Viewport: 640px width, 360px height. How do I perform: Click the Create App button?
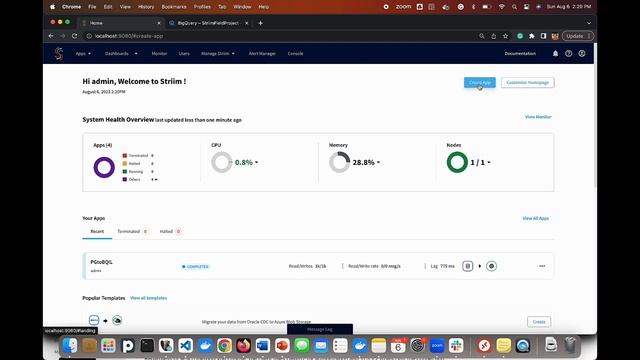point(480,82)
